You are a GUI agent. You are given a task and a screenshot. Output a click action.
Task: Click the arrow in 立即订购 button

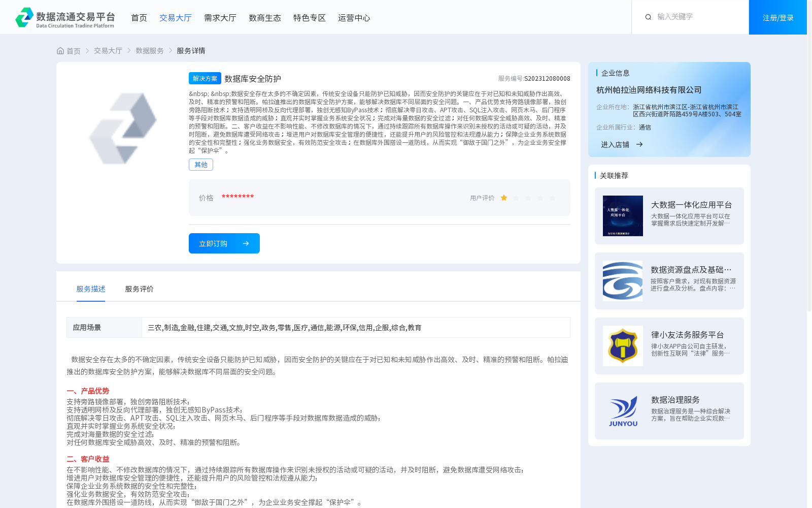pyautogui.click(x=246, y=243)
